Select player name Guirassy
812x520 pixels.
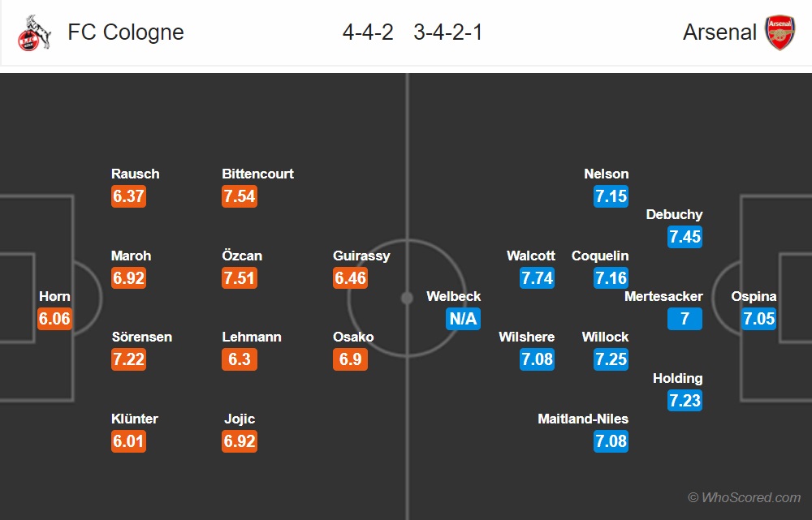click(361, 256)
